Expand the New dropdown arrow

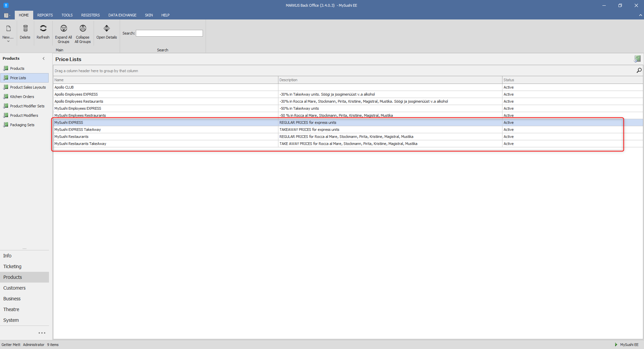pyautogui.click(x=8, y=41)
